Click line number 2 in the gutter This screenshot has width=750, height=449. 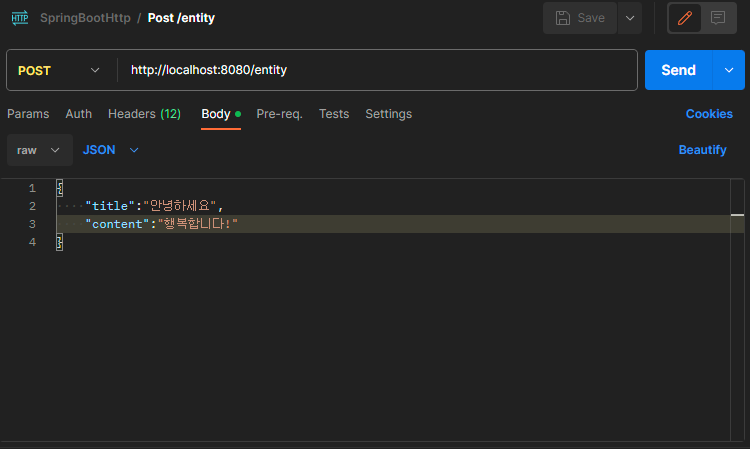click(x=32, y=206)
